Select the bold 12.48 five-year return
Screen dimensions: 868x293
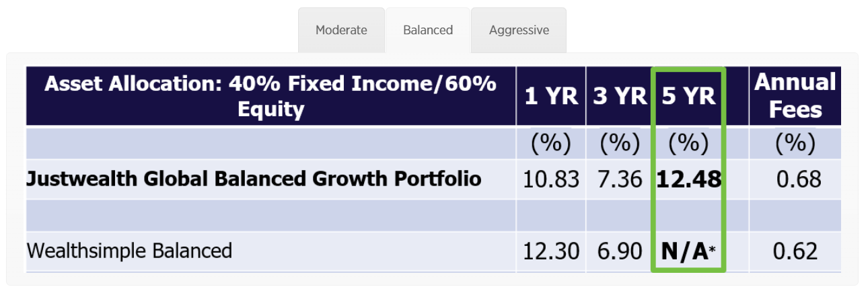(688, 179)
